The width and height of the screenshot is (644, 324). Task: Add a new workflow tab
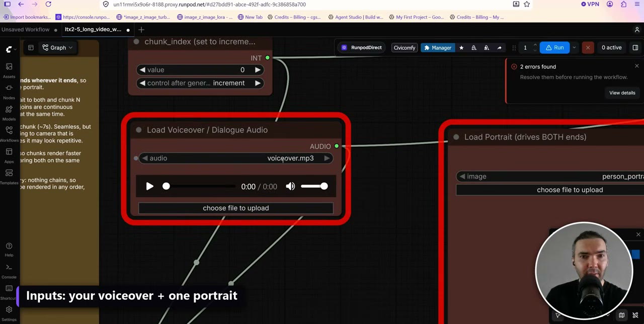[141, 30]
